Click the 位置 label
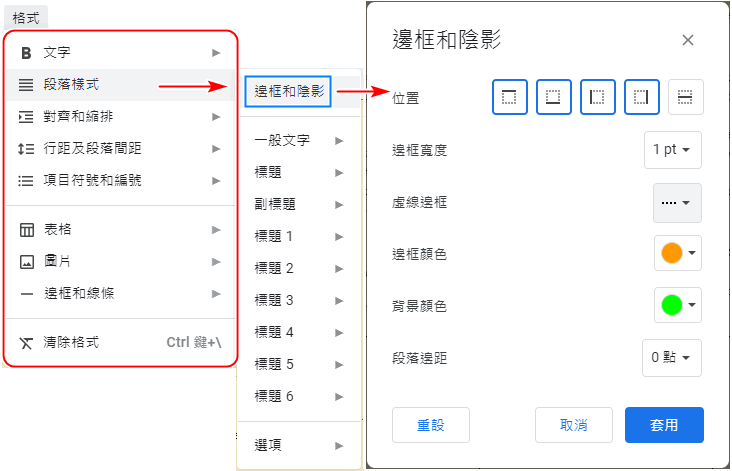The width and height of the screenshot is (732, 471). pyautogui.click(x=405, y=98)
